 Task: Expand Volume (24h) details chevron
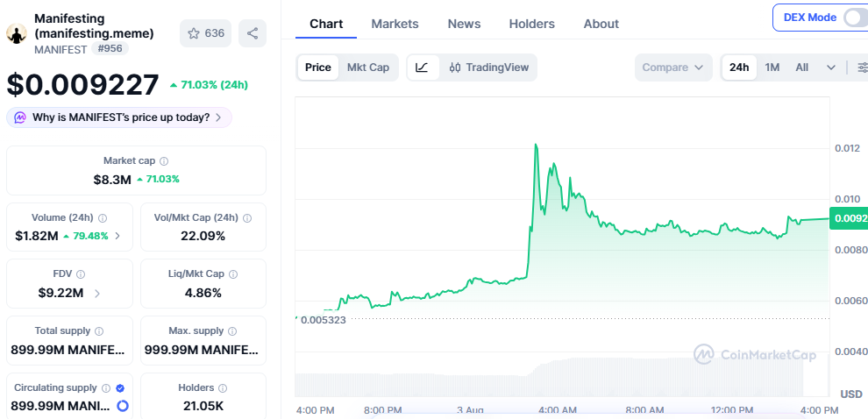coord(117,237)
